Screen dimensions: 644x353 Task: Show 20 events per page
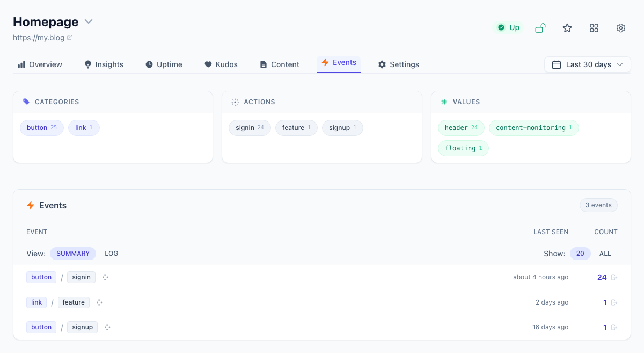coord(580,254)
